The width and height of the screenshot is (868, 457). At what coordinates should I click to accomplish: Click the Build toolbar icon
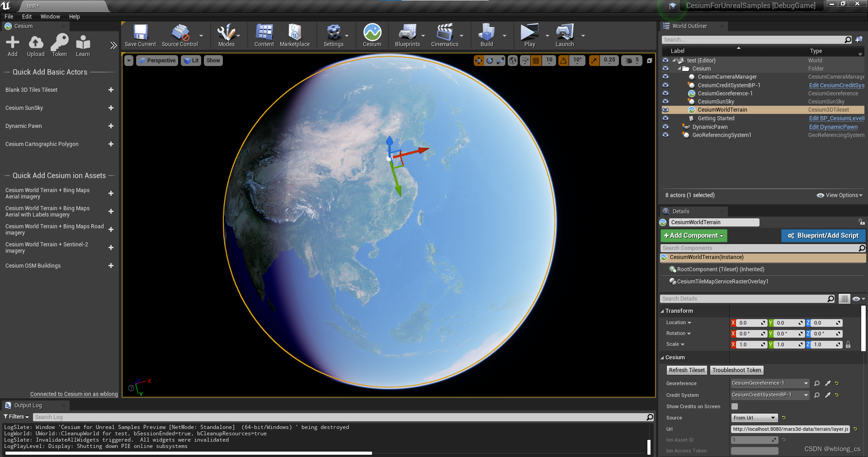486,34
